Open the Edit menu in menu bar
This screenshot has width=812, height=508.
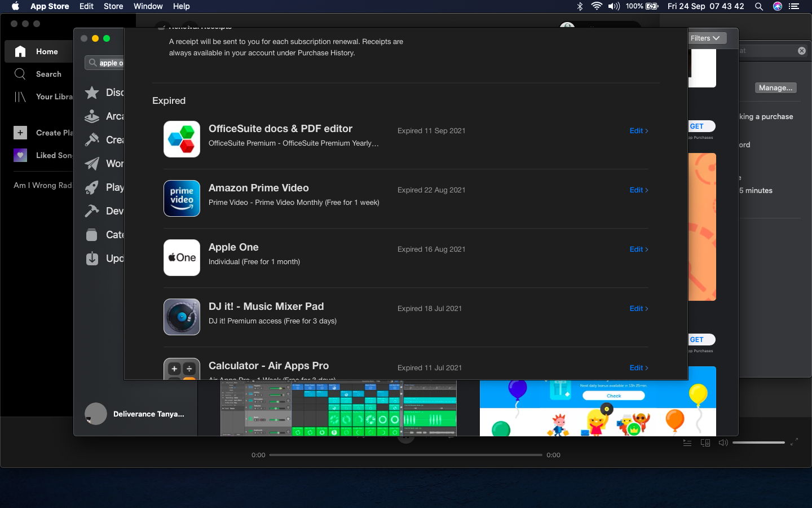86,6
